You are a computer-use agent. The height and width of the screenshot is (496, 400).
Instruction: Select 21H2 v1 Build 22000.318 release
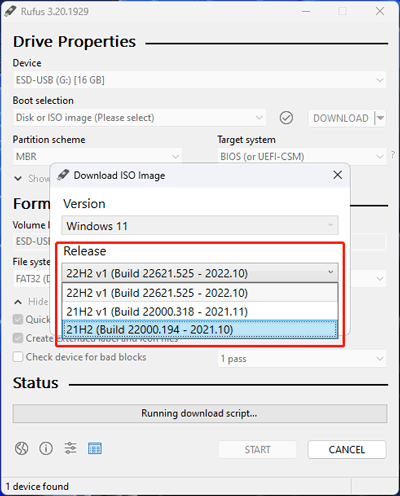(200, 312)
